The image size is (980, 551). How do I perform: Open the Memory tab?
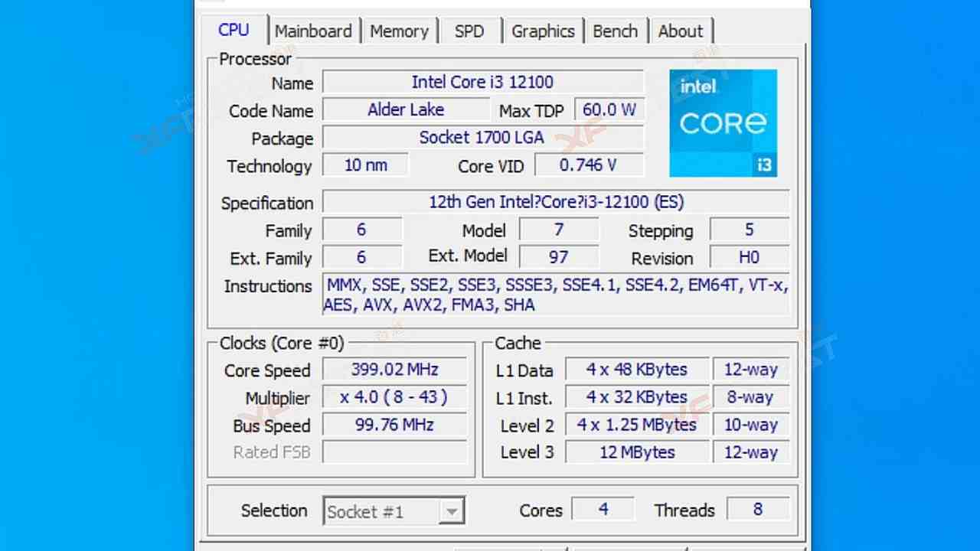click(x=399, y=31)
